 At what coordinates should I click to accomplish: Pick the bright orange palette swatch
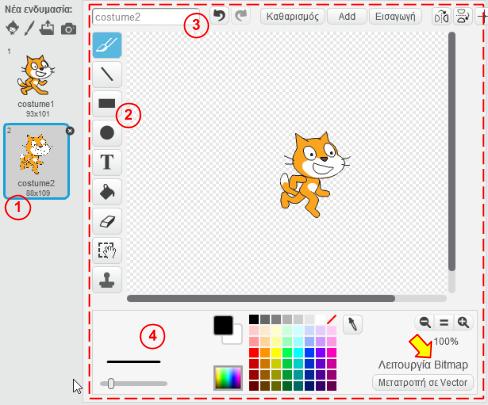265,353
